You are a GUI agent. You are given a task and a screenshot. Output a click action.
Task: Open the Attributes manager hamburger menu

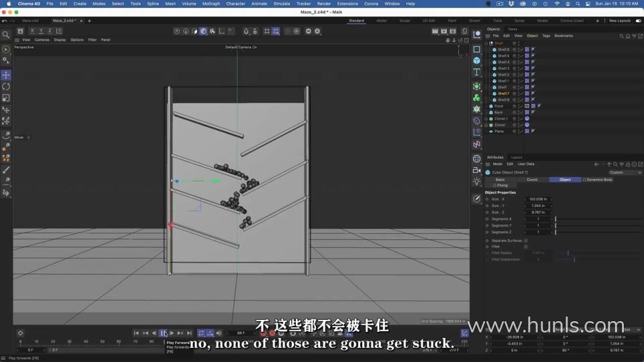coord(488,164)
